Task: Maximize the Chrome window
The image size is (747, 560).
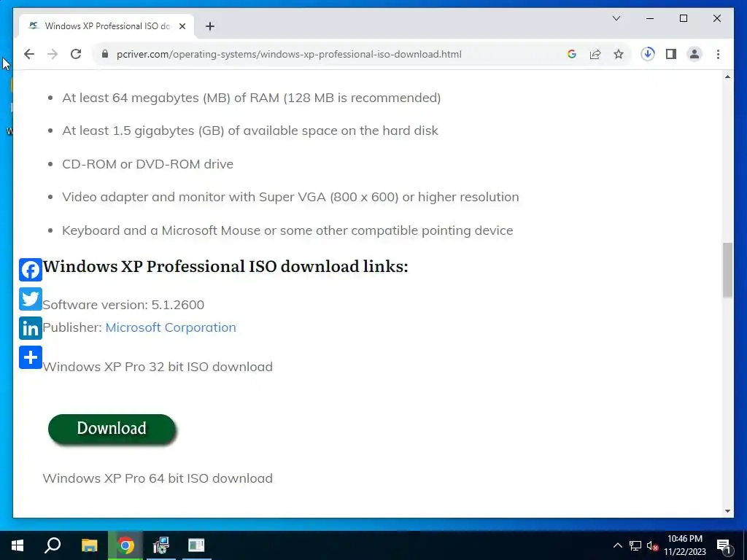Action: [x=683, y=18]
